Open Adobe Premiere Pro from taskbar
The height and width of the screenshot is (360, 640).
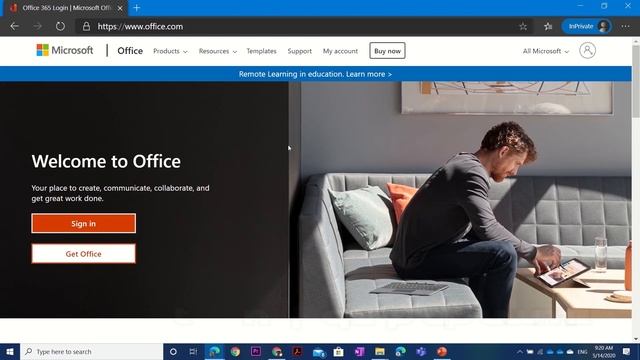tap(256, 351)
